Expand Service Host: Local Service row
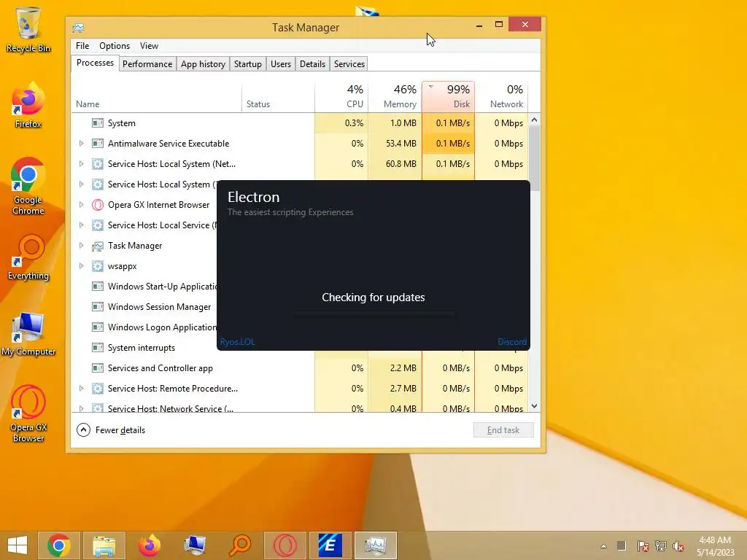The height and width of the screenshot is (560, 747). pos(81,225)
